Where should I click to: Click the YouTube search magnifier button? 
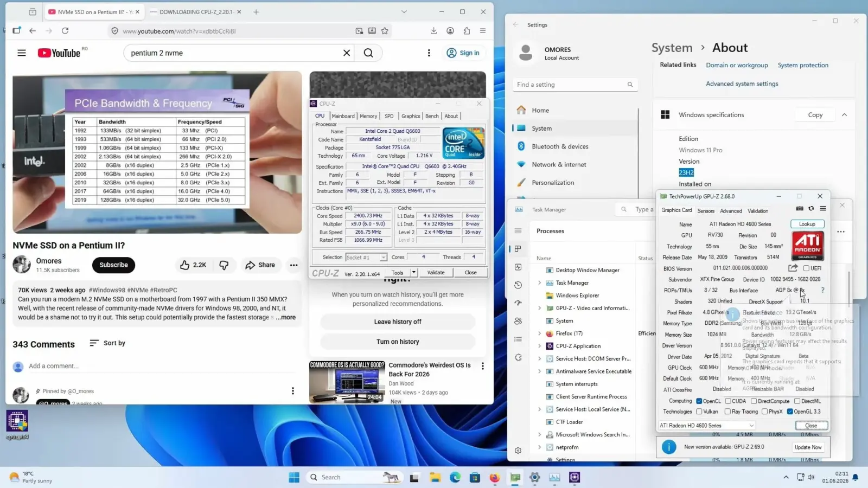tap(368, 53)
